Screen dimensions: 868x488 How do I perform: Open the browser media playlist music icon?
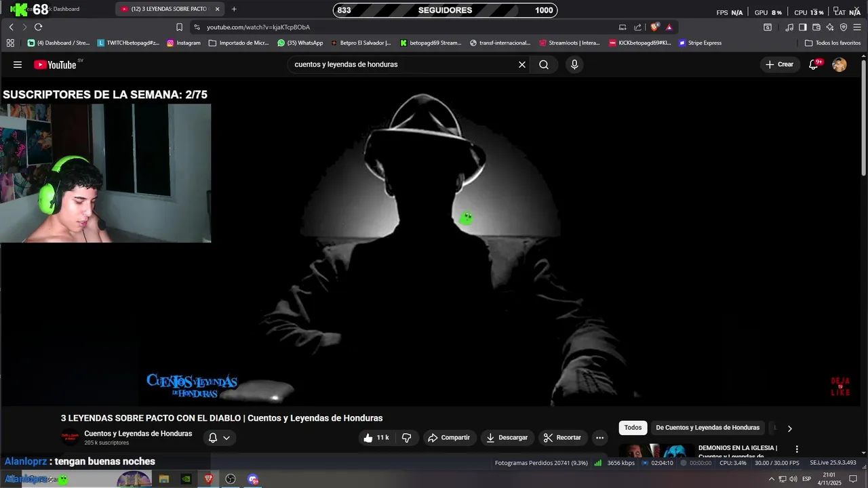tap(789, 27)
